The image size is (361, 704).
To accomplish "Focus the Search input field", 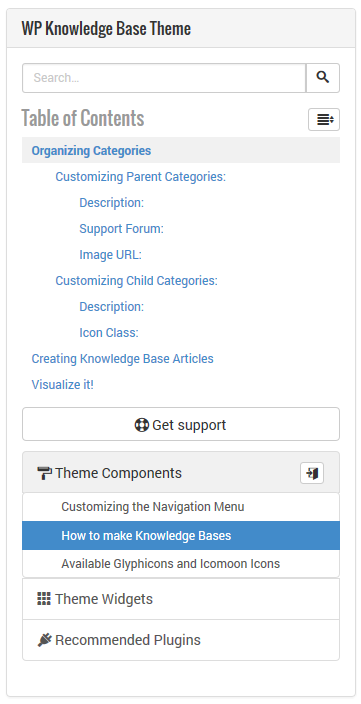I will pos(164,78).
